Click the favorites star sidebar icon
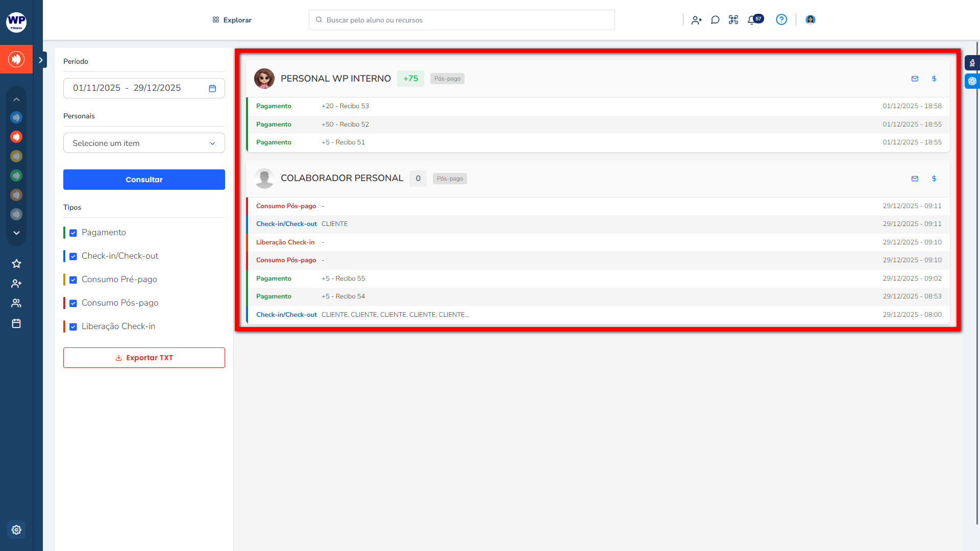Screen dimensions: 980x551 [16, 264]
